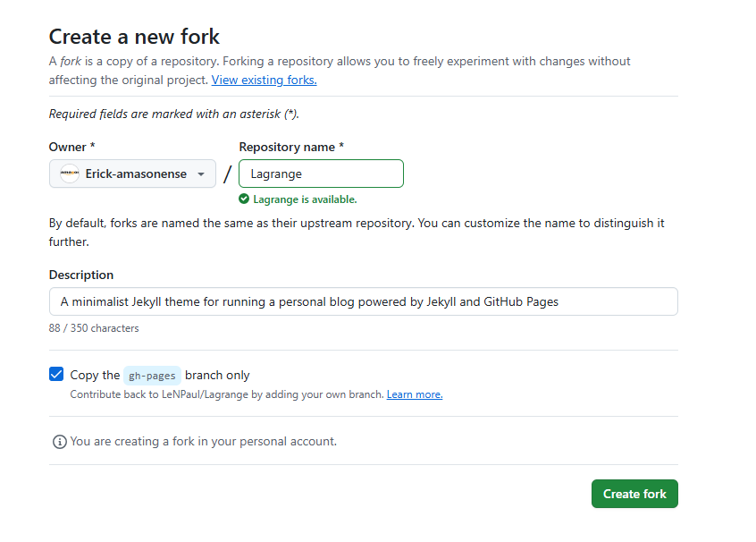Follow the Learn more link
The image size is (756, 542).
tap(415, 394)
